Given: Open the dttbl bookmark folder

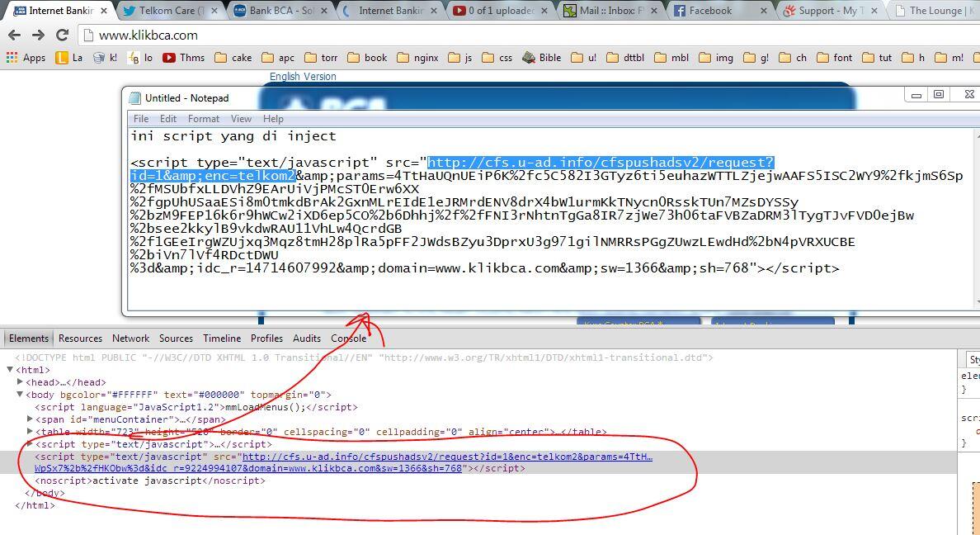Looking at the screenshot, I should (625, 58).
